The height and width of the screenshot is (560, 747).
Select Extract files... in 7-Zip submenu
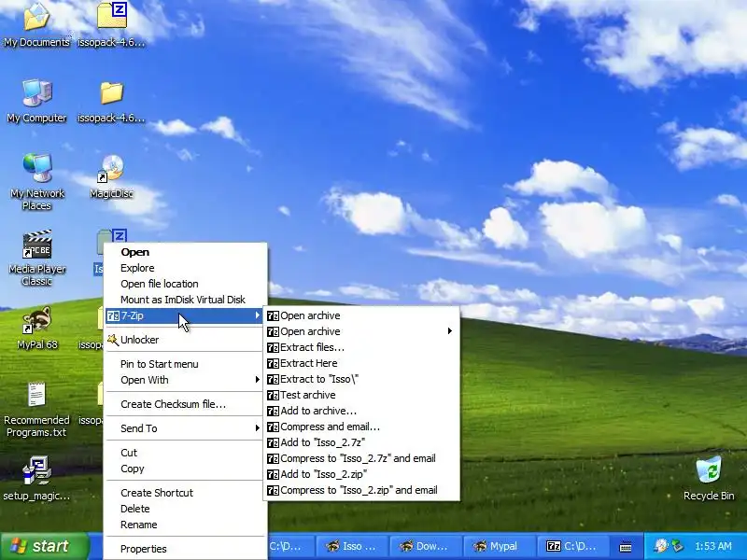(361, 347)
